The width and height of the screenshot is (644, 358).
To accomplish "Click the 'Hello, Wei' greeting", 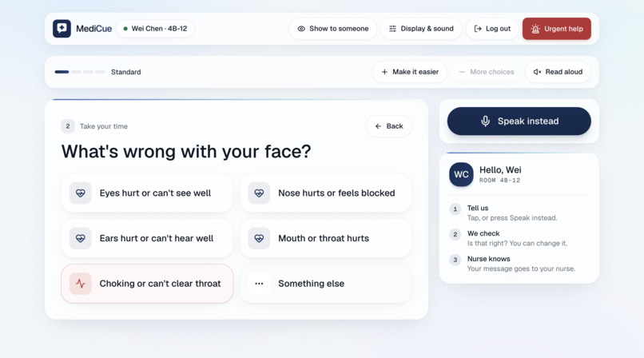I will (500, 169).
